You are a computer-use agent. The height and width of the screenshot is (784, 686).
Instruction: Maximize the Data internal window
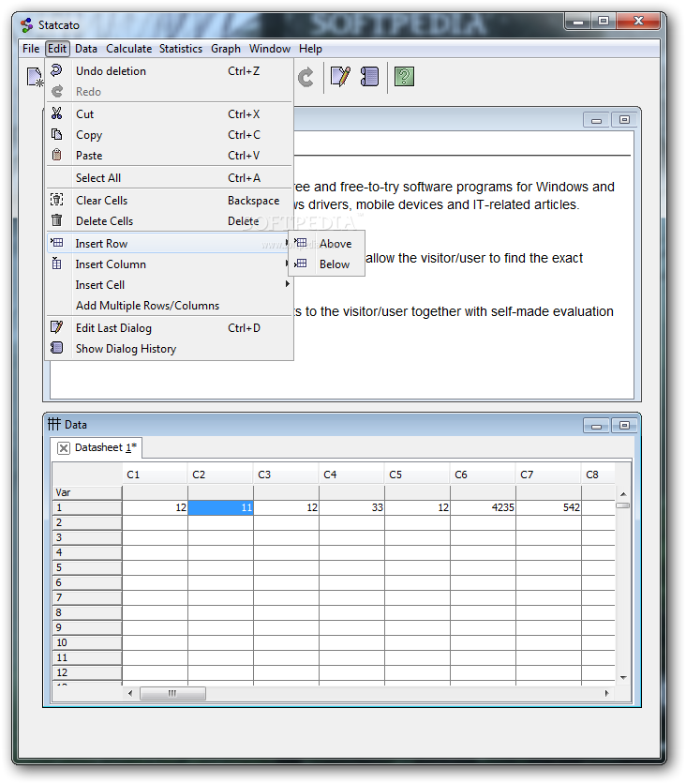(x=624, y=426)
